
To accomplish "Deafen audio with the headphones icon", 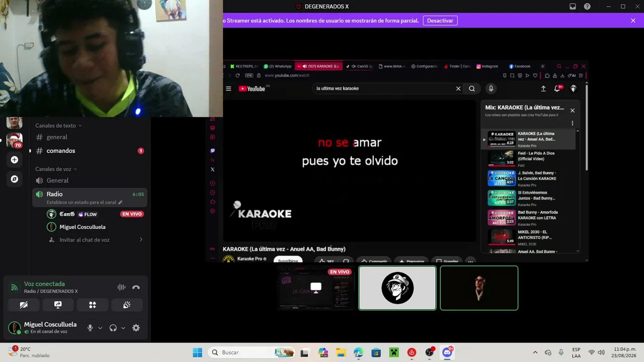I will pyautogui.click(x=113, y=328).
